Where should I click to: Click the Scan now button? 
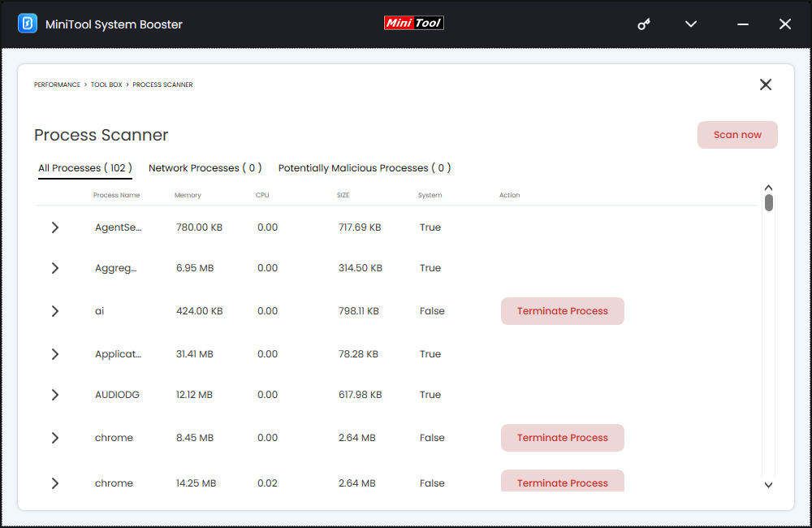737,135
